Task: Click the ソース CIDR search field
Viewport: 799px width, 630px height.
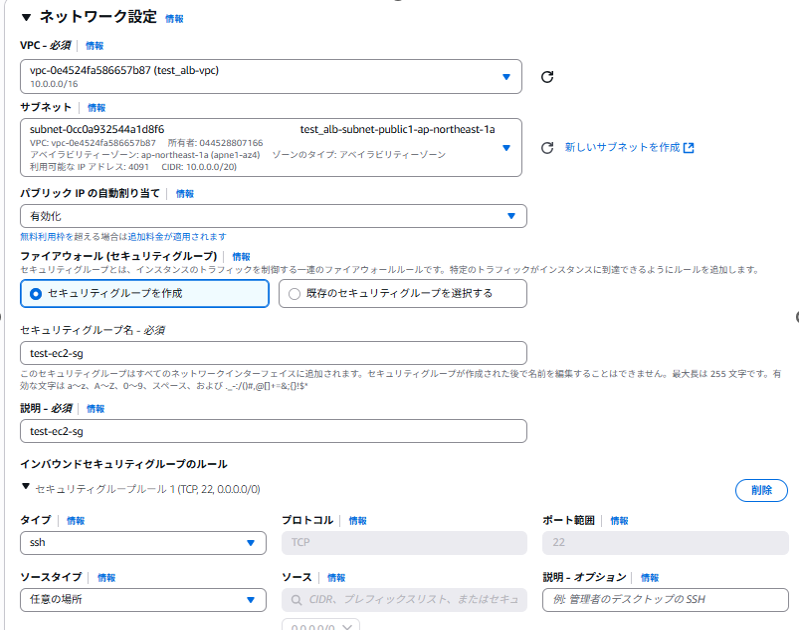Action: pyautogui.click(x=404, y=600)
